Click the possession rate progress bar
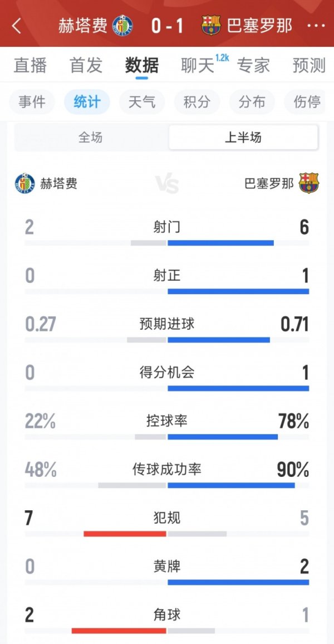This screenshot has width=334, height=644. point(167,437)
